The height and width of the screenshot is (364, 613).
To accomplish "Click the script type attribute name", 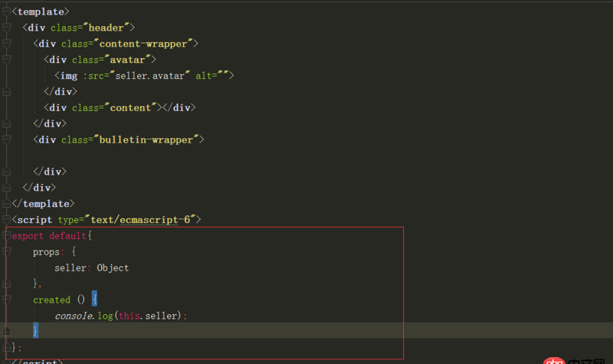I will point(68,220).
